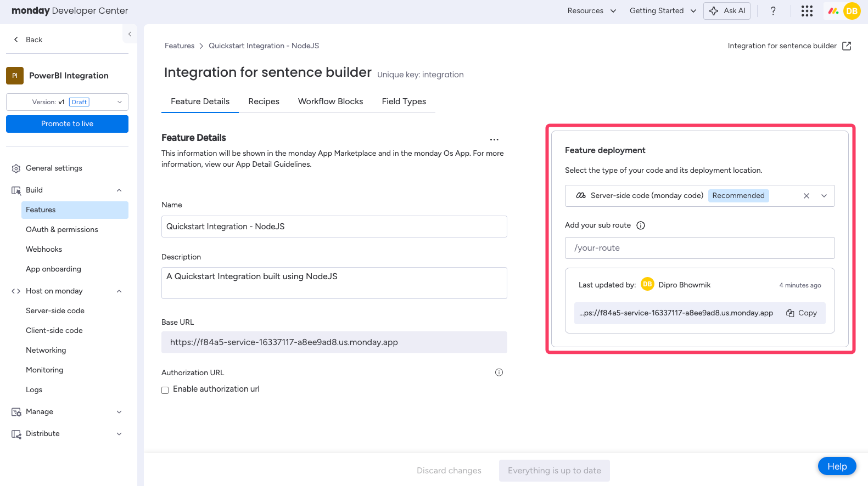Screen dimensions: 868x486
Task: Expand the Getting Started menu
Action: 663,11
